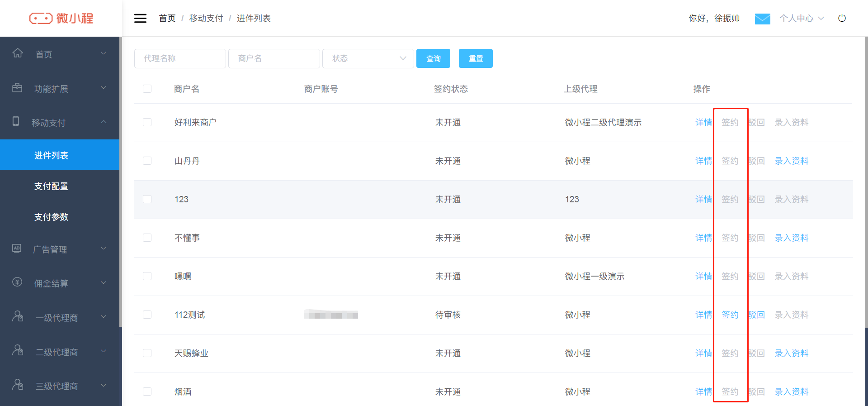The width and height of the screenshot is (868, 406).
Task: Click the home icon beside 首页 in sidebar
Action: point(18,53)
